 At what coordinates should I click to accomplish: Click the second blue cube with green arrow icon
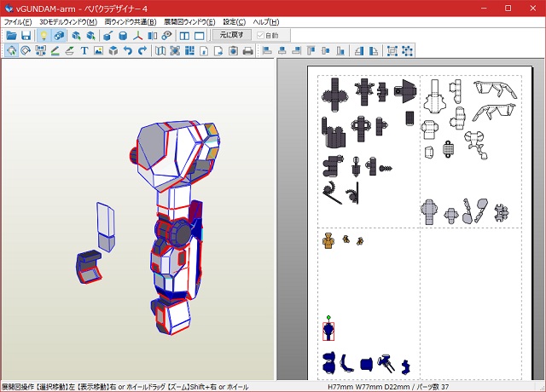(91, 36)
